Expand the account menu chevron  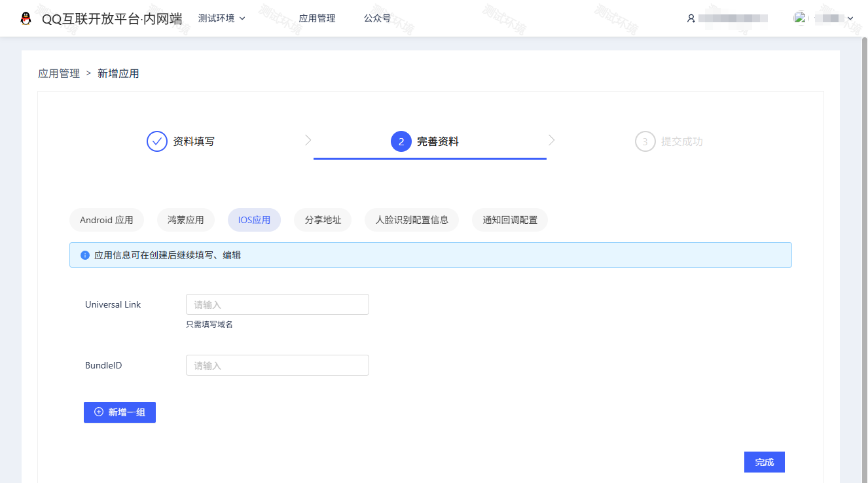pos(850,18)
